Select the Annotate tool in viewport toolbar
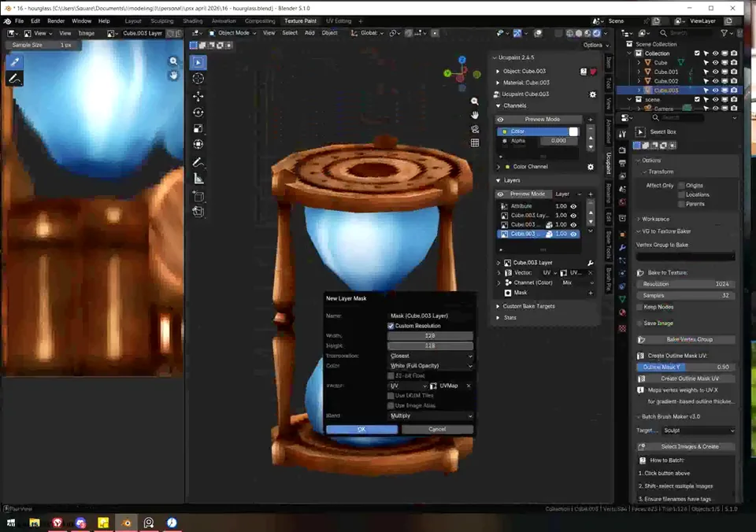This screenshot has width=756, height=532. coord(198,162)
